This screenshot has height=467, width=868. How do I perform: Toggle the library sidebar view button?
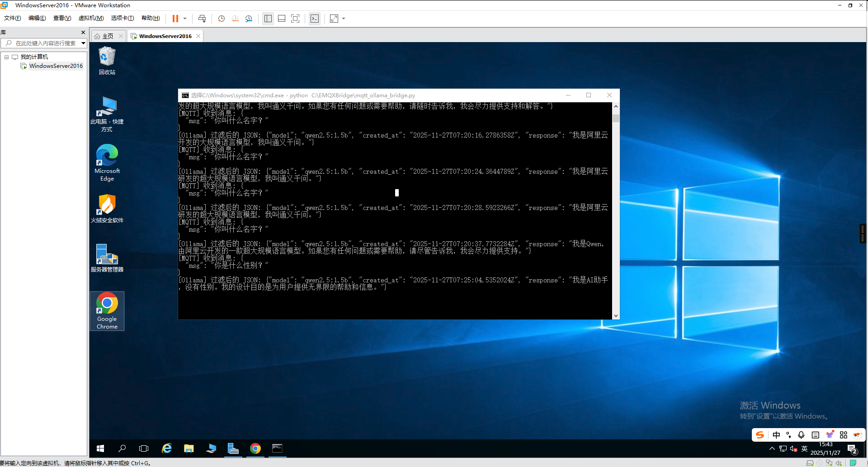(x=268, y=19)
